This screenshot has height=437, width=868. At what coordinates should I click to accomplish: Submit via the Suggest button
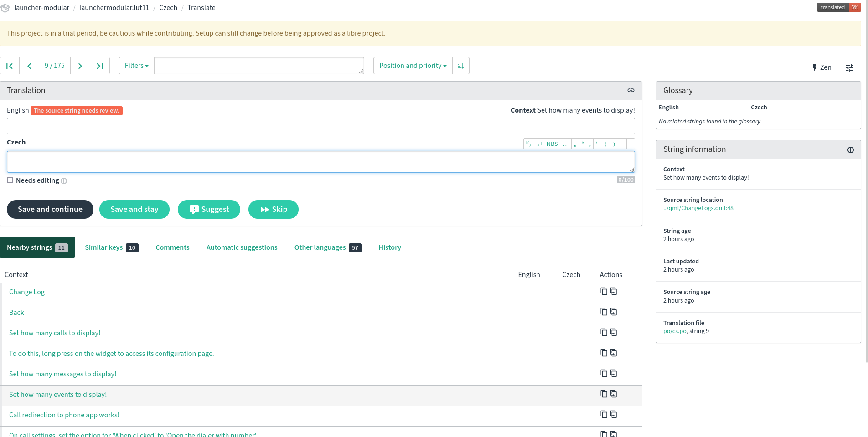(209, 209)
